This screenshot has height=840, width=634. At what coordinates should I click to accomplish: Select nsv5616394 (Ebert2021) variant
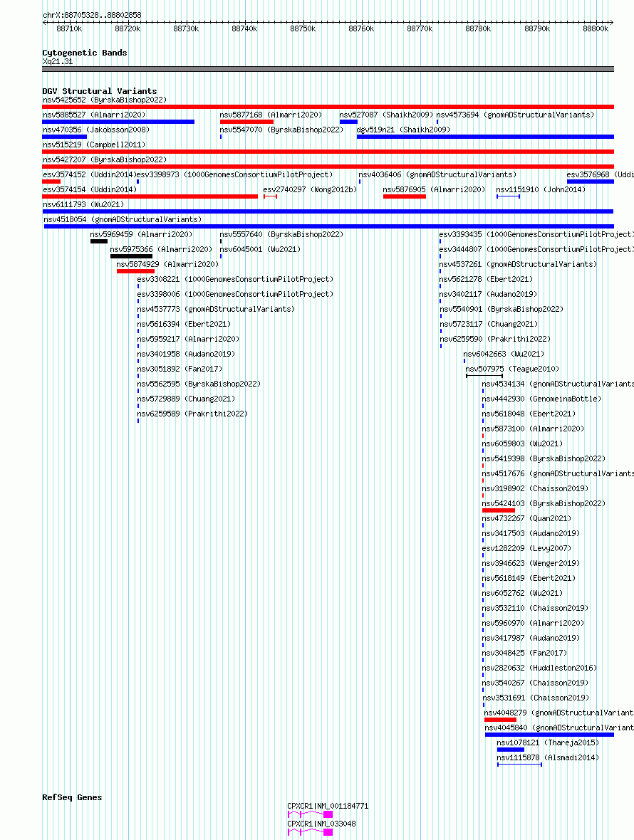184,325
